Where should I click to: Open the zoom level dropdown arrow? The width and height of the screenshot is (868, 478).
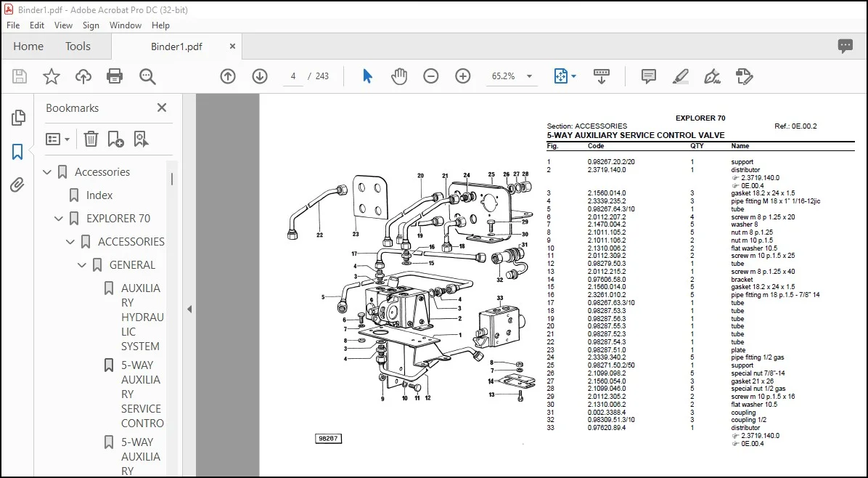529,76
